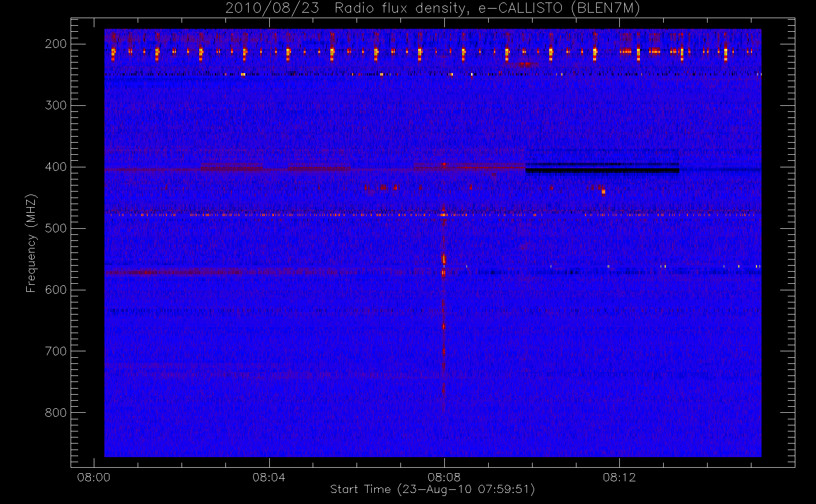Select the 500 frequency tick label
Image resolution: width=816 pixels, height=504 pixels.
(55, 228)
